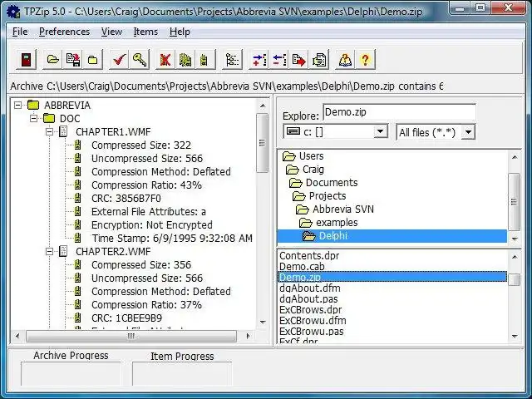Open the Preferences menu

click(x=65, y=32)
